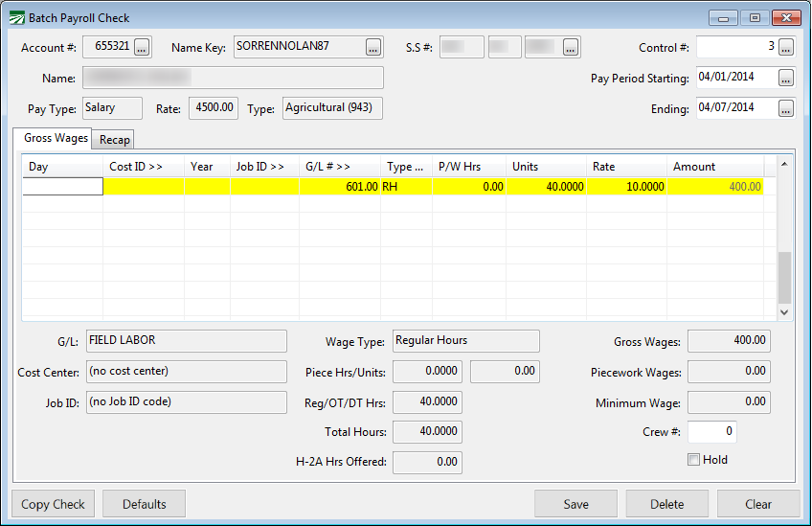This screenshot has height=526, width=812.
Task: Click the Cost Center field
Action: click(187, 372)
